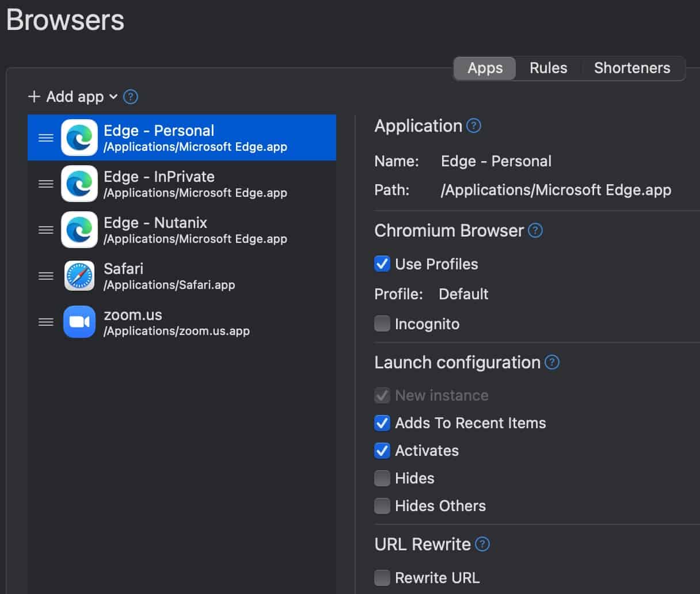
Task: Switch to the Rules tab
Action: pyautogui.click(x=548, y=68)
